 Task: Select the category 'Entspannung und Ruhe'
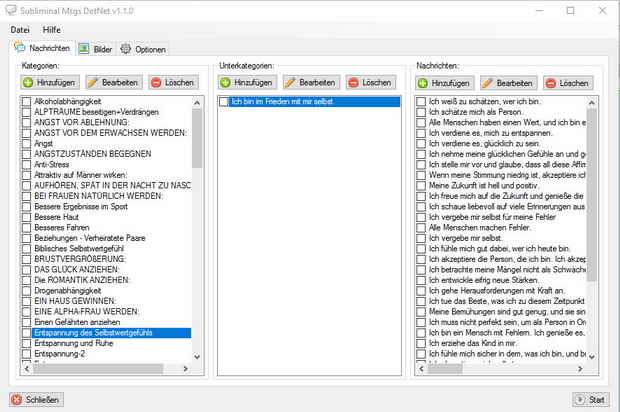point(74,343)
